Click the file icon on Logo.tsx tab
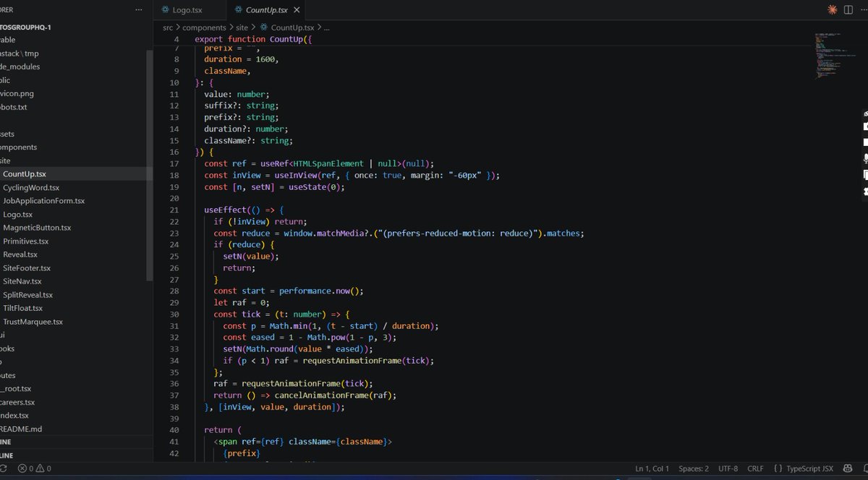Screen dimensions: 868x480 click(165, 10)
